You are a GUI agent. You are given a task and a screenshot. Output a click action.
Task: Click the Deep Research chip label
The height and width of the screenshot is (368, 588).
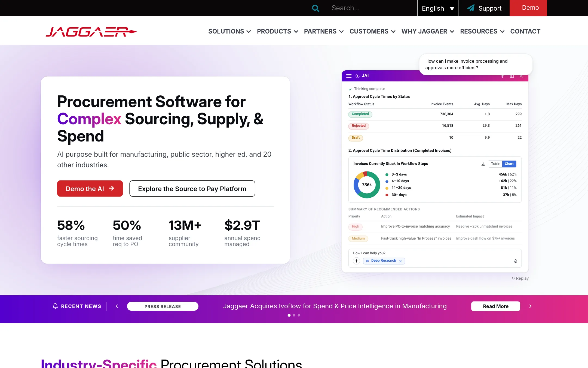(383, 261)
